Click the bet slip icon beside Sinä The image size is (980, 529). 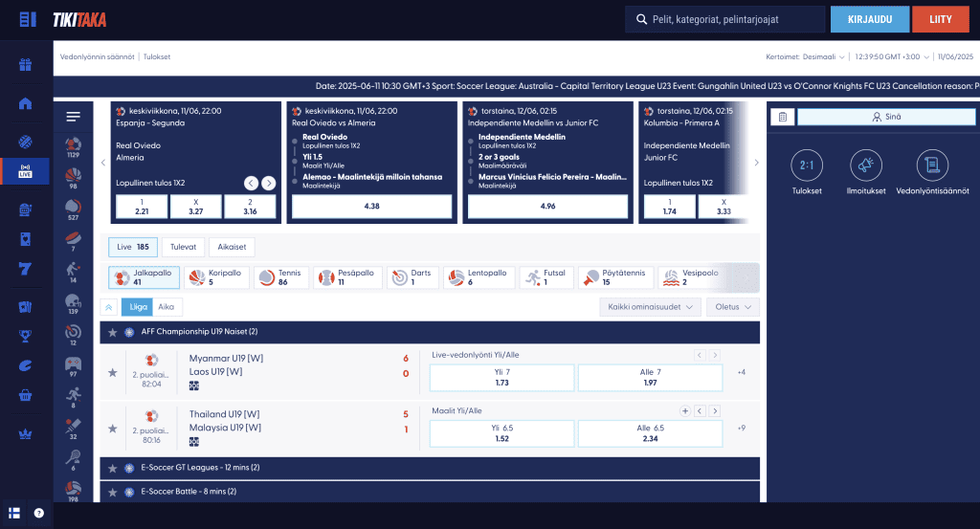coord(783,117)
